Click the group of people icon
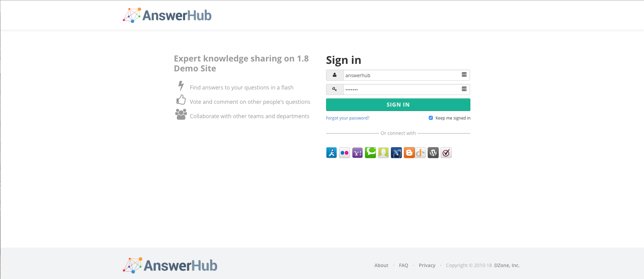Screen dimensions: 644x279 click(181, 114)
